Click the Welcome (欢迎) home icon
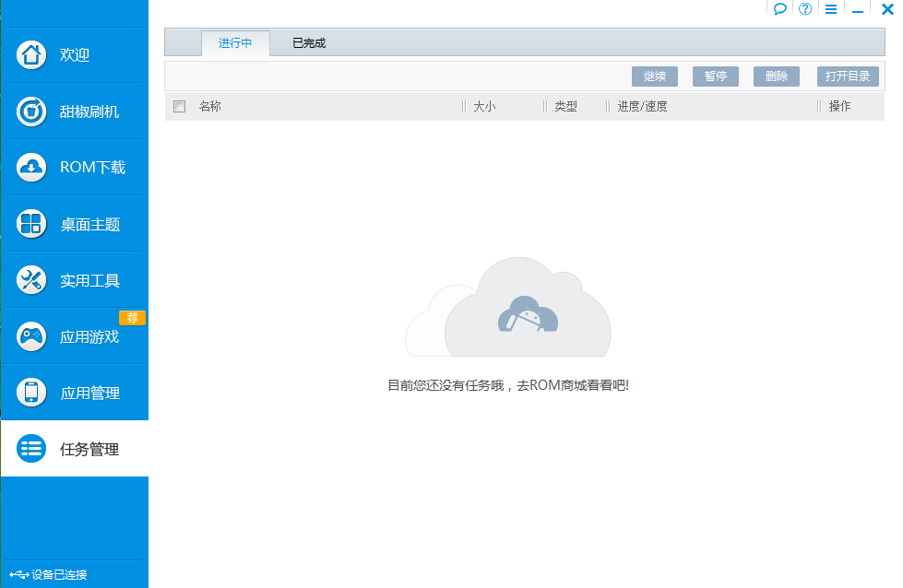 [x=31, y=55]
